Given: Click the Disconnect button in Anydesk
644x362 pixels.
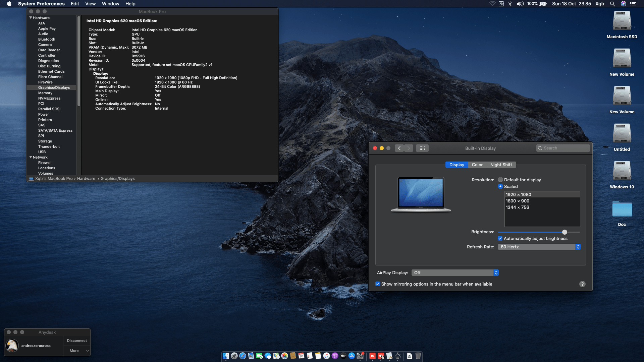Looking at the screenshot, I should [x=76, y=340].
